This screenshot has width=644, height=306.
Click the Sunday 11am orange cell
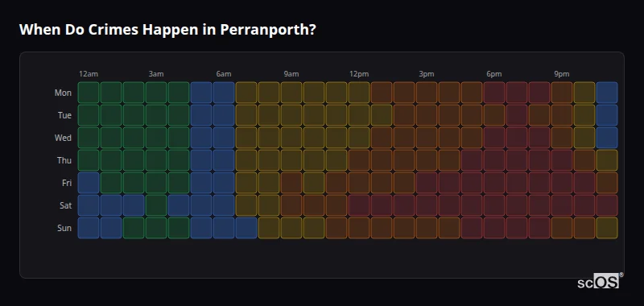tap(336, 228)
